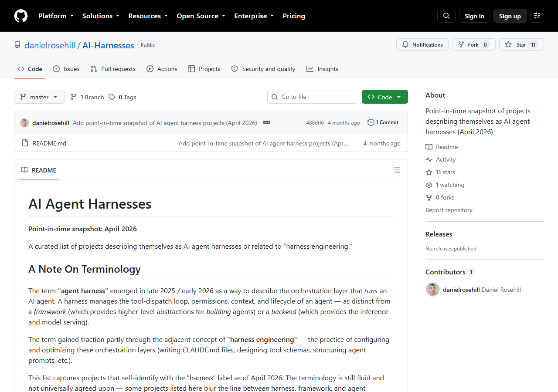Viewport: 558px width, 392px height.
Task: Switch to the Insights tab
Action: click(x=322, y=69)
